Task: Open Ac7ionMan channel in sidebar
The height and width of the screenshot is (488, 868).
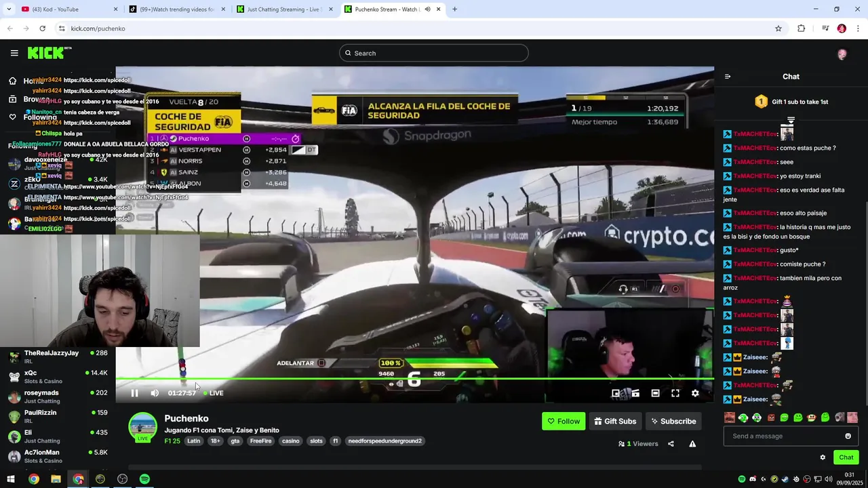Action: click(58, 456)
